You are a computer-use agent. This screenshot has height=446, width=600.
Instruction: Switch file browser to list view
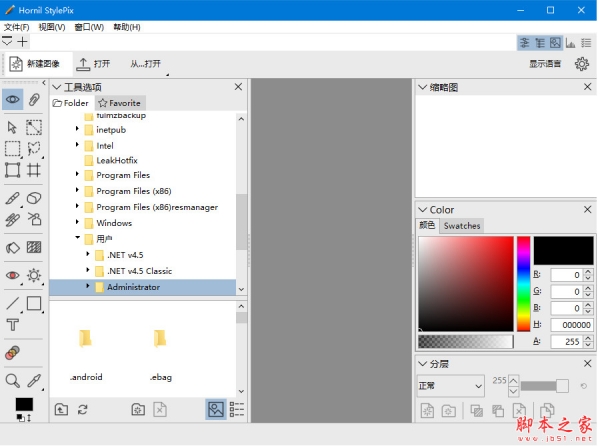point(237,409)
